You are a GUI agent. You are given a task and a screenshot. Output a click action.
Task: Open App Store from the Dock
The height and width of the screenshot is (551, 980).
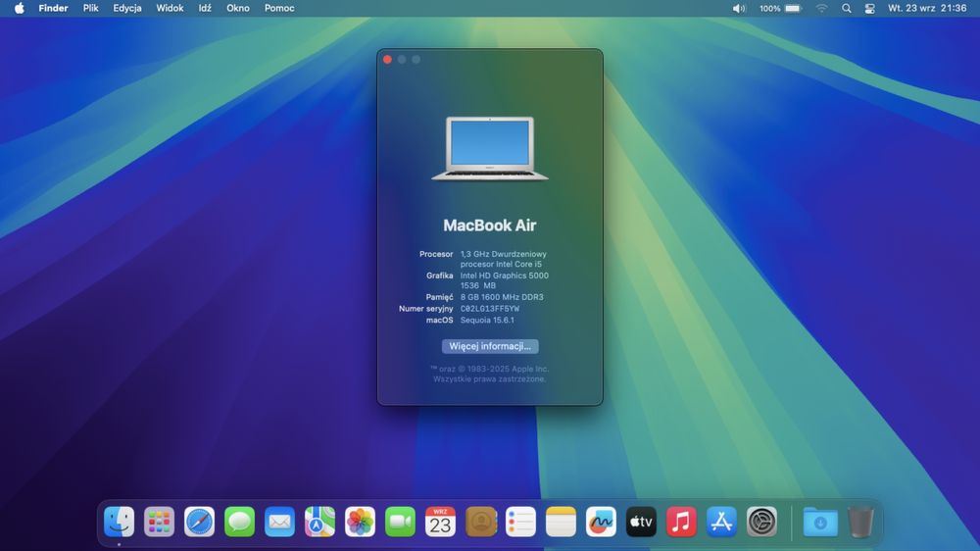721,522
